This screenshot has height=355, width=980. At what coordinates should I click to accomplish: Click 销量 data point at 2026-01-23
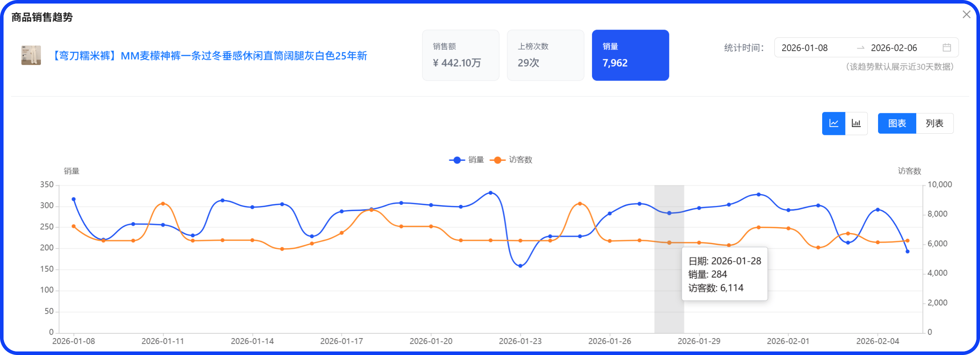coord(520,266)
